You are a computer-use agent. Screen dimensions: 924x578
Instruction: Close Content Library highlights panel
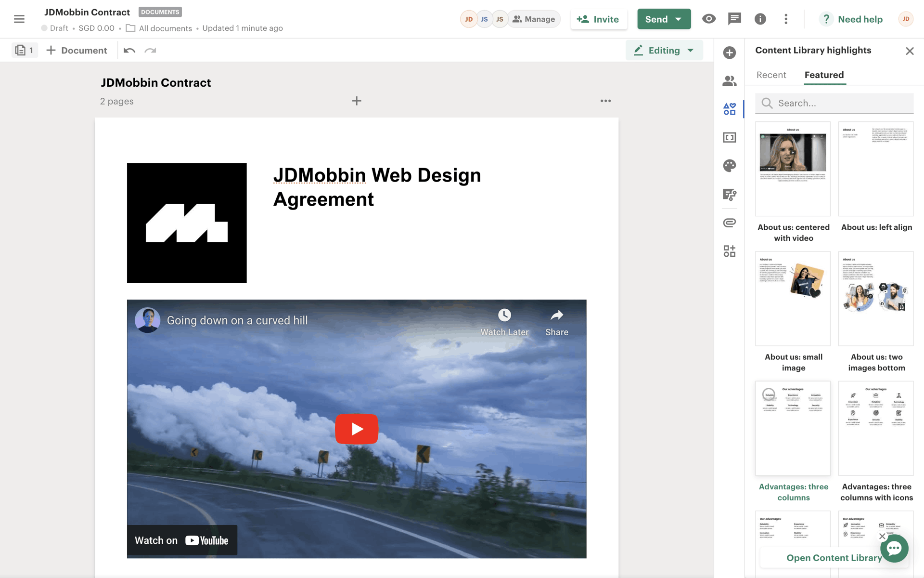click(910, 51)
